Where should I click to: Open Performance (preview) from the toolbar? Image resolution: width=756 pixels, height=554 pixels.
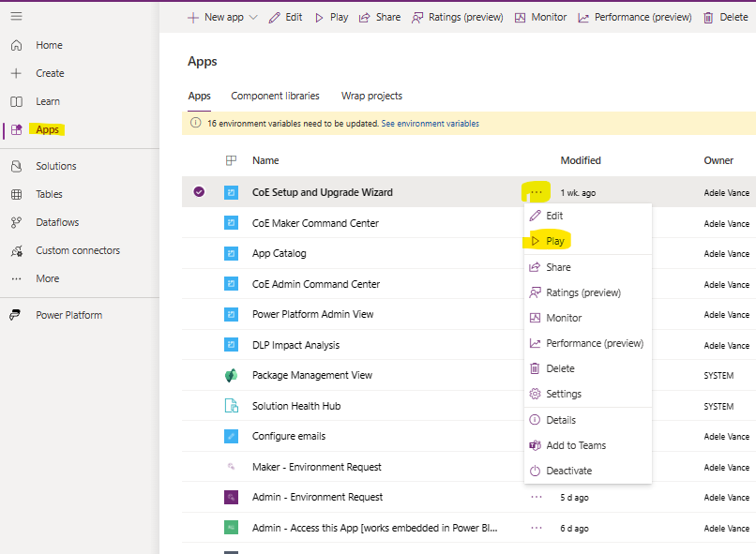coord(634,16)
